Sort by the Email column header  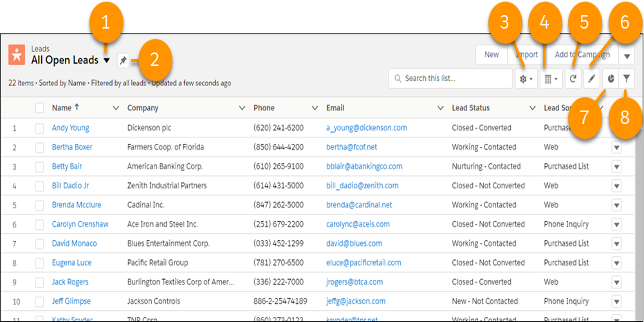[x=335, y=108]
